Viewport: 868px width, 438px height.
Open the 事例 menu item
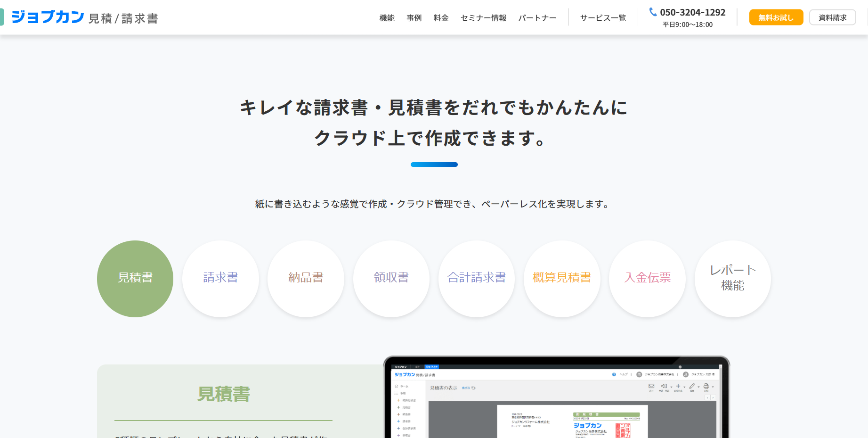pos(414,18)
